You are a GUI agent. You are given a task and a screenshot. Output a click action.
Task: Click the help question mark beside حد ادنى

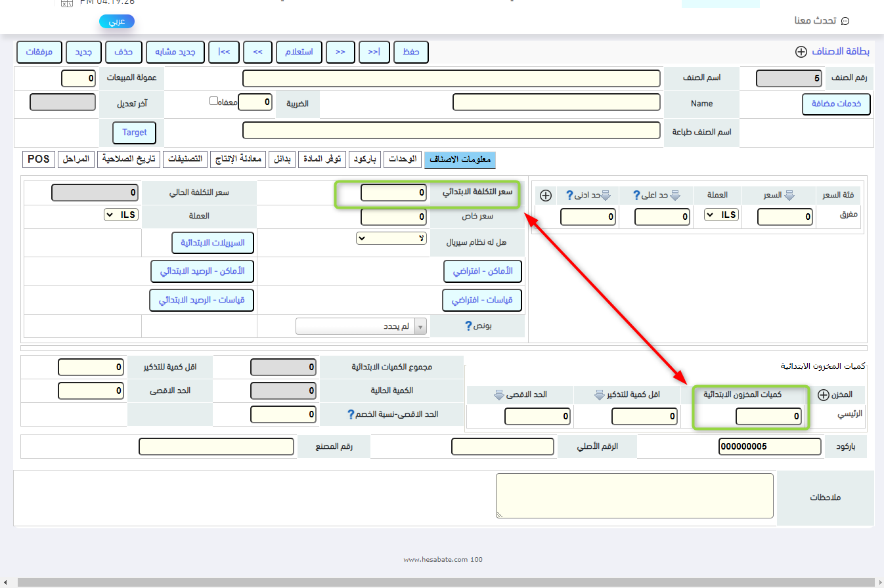click(562, 195)
